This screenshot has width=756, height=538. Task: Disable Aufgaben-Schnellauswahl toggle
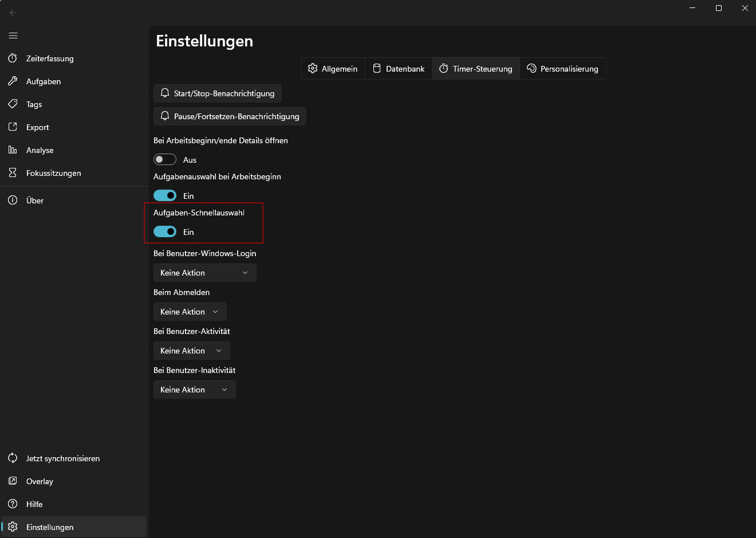pyautogui.click(x=165, y=231)
